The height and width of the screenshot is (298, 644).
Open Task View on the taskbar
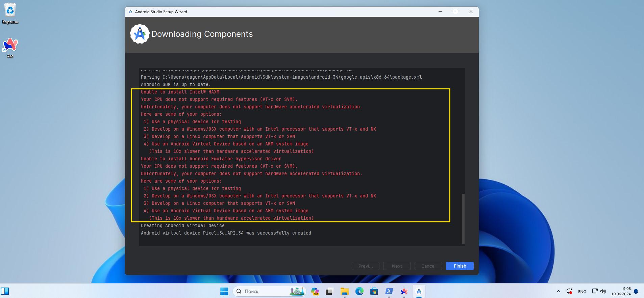click(x=329, y=291)
